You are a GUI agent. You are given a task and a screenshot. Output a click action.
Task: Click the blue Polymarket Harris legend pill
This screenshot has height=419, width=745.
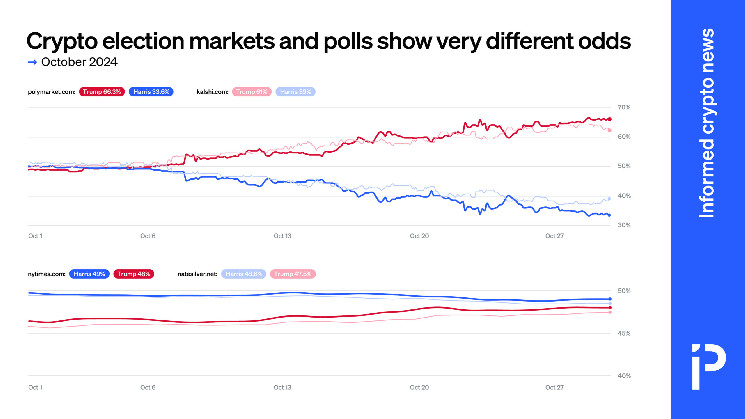coord(152,91)
